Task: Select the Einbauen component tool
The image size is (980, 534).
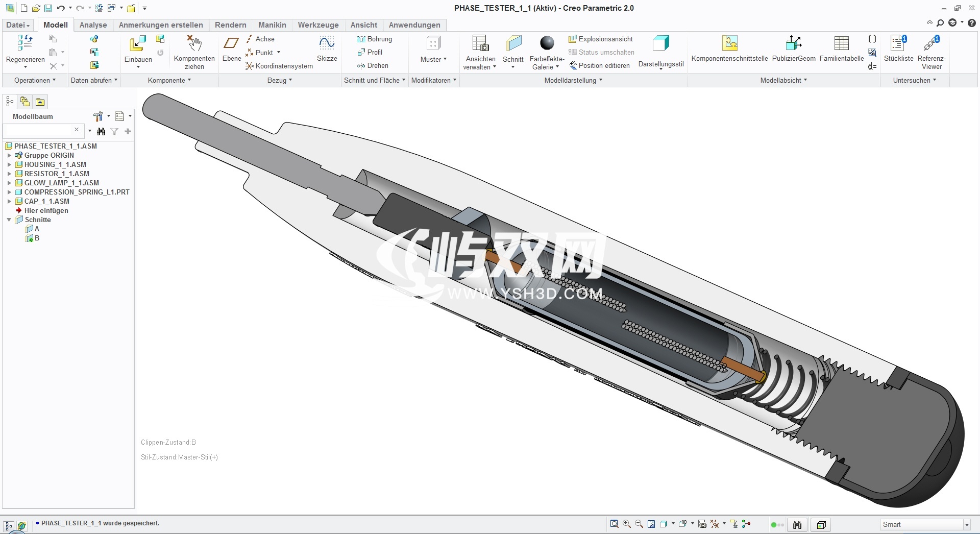Action: 137,44
